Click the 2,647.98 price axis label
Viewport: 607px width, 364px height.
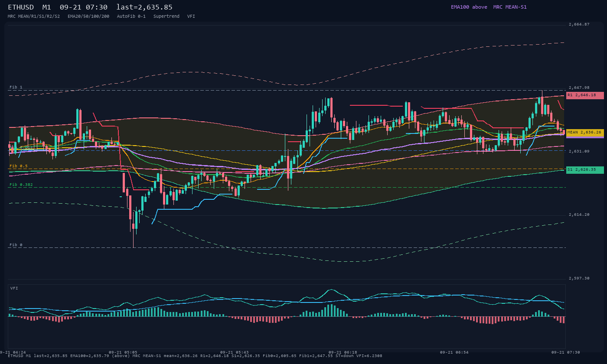579,88
